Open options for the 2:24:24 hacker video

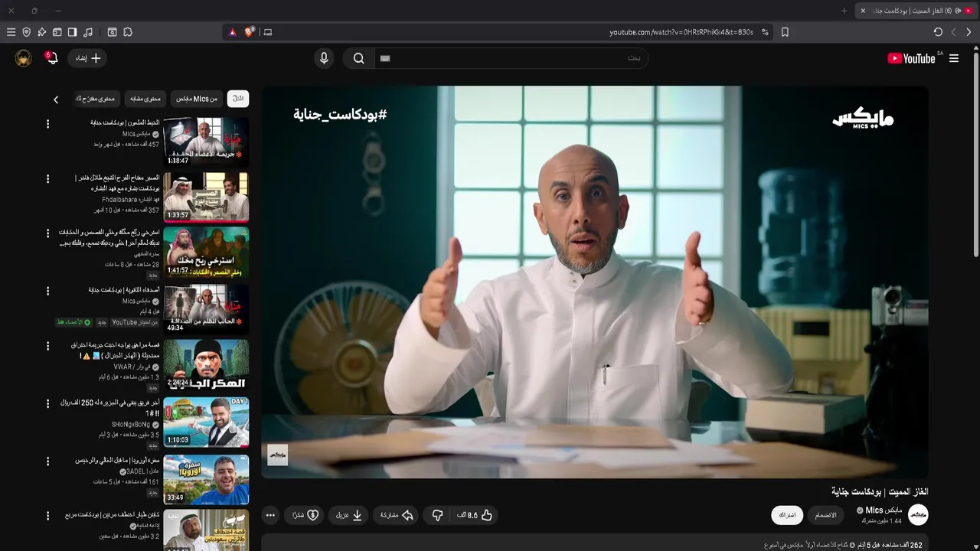coord(47,347)
